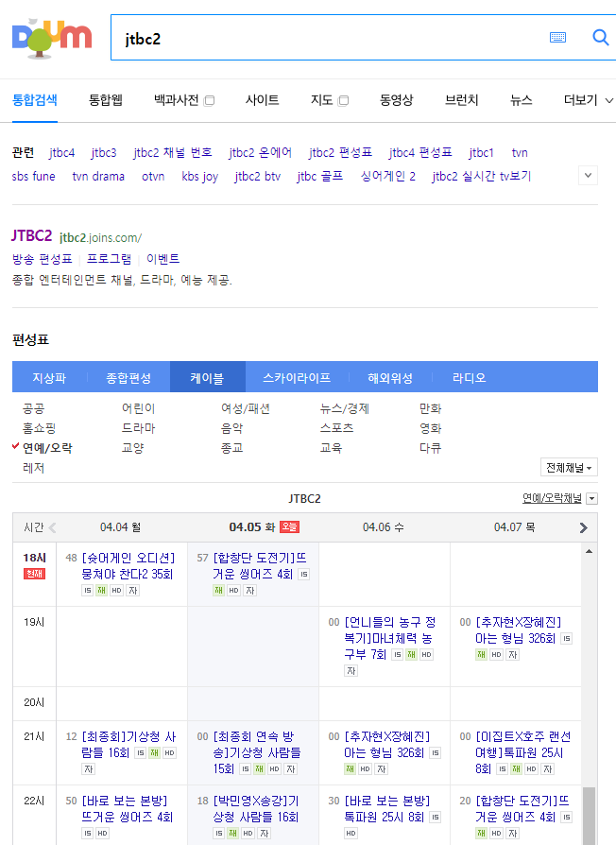The width and height of the screenshot is (616, 845).
Task: Select the 케이블 schedule tab
Action: (207, 378)
